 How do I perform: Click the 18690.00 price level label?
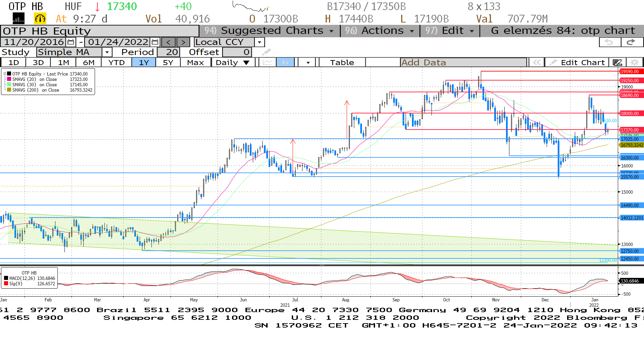[631, 95]
